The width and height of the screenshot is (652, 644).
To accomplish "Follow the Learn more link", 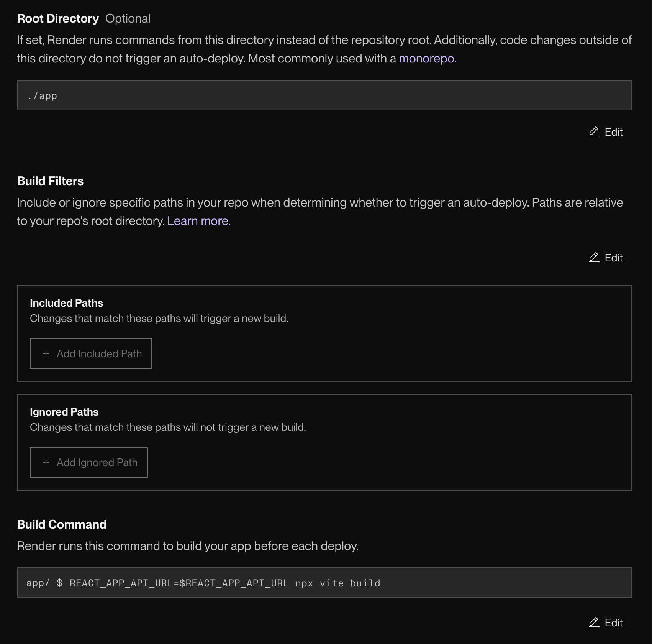I will pyautogui.click(x=199, y=221).
